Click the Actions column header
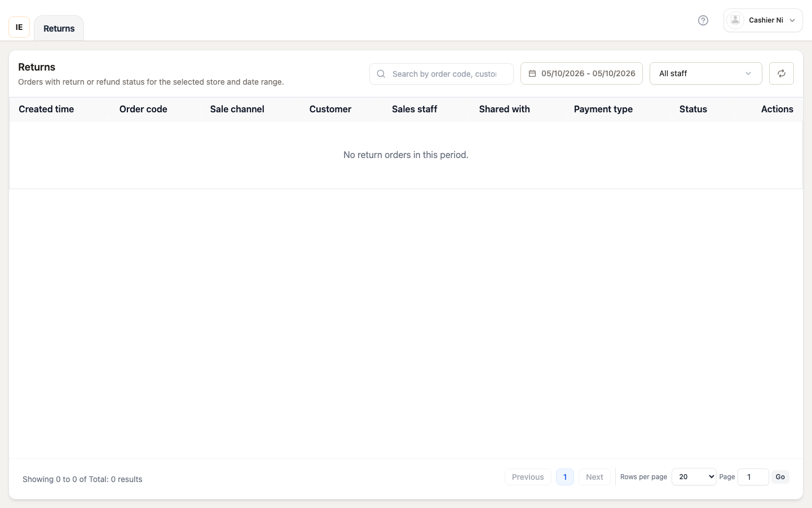The height and width of the screenshot is (508, 812). tap(777, 110)
